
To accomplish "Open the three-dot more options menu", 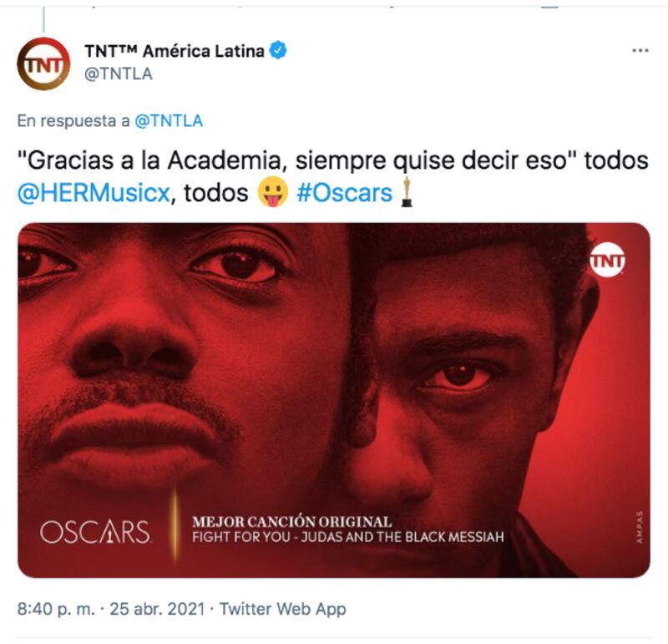I will pos(640,51).
